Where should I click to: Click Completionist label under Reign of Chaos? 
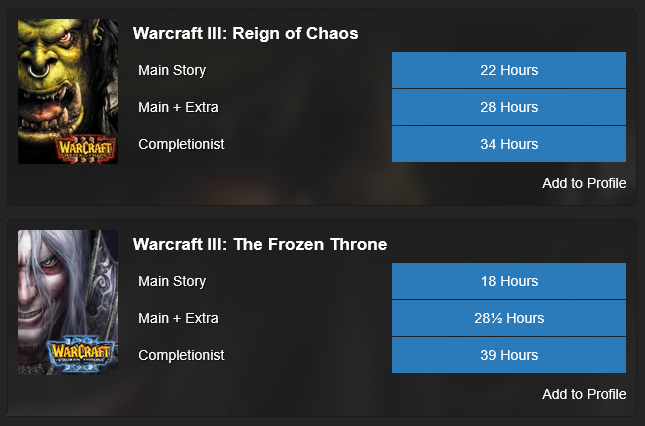point(181,144)
